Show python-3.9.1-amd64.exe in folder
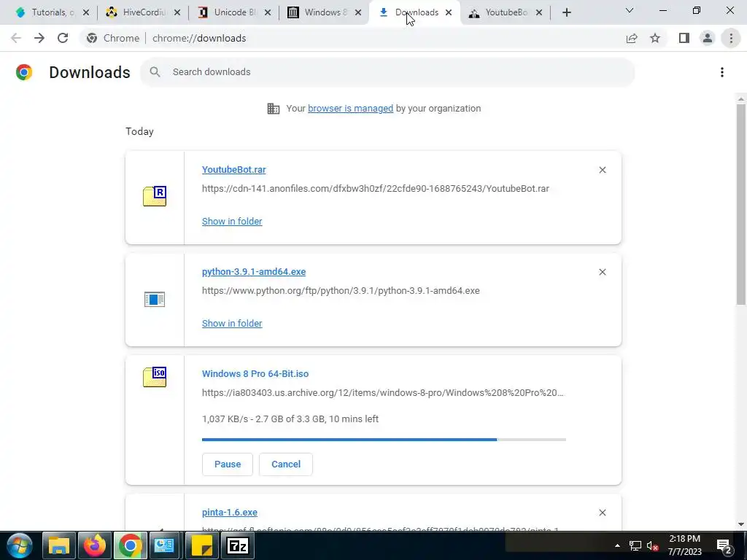The height and width of the screenshot is (560, 747). point(232,323)
